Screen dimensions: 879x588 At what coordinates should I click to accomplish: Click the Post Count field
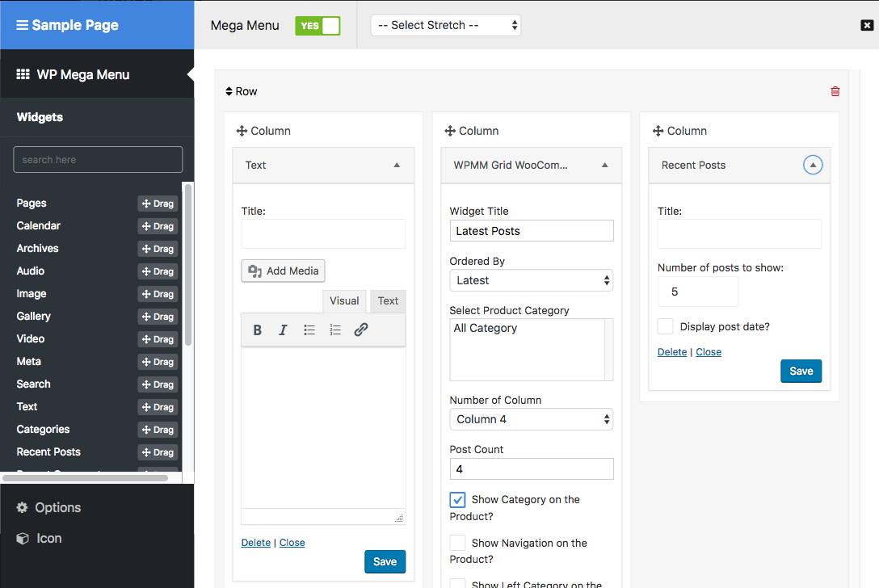point(532,469)
